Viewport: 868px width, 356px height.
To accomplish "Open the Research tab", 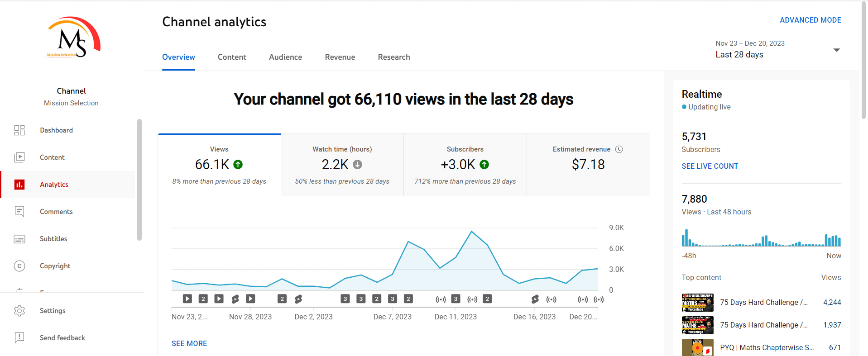I will point(393,57).
